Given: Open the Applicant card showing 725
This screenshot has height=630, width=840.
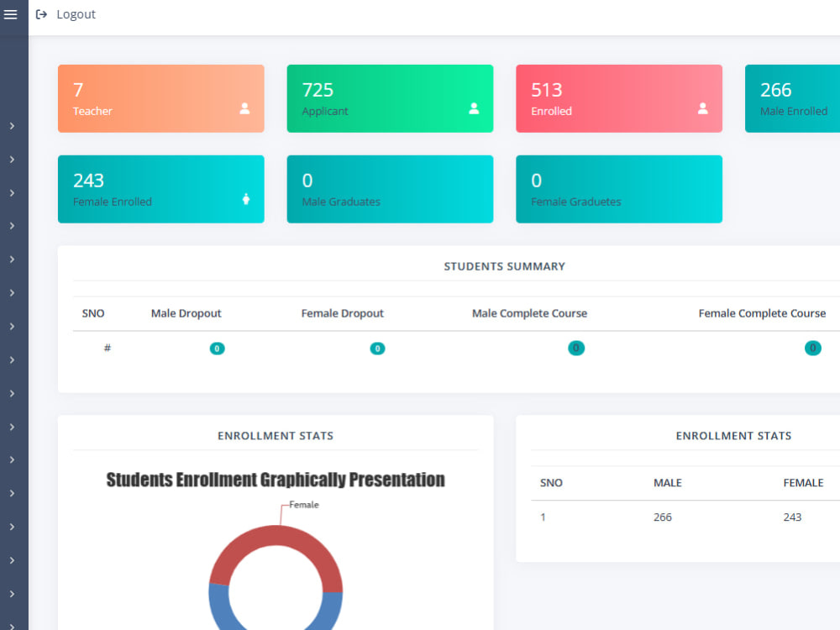Looking at the screenshot, I should click(390, 98).
